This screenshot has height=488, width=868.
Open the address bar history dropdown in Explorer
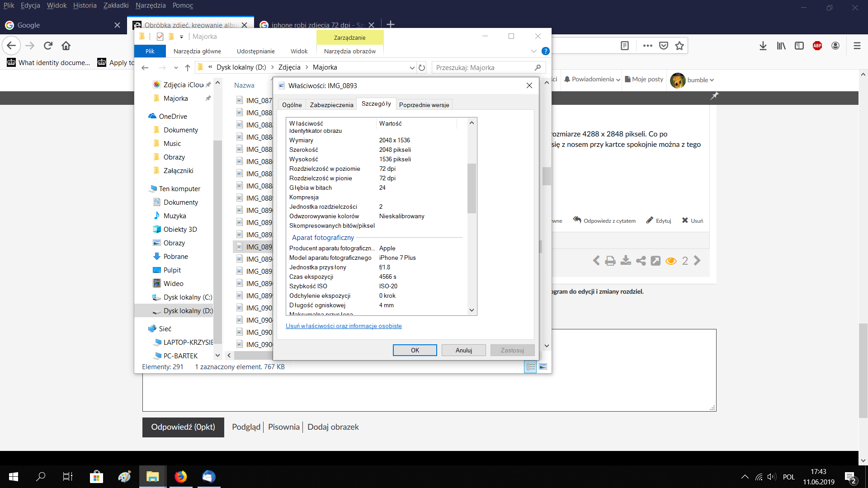click(x=412, y=68)
